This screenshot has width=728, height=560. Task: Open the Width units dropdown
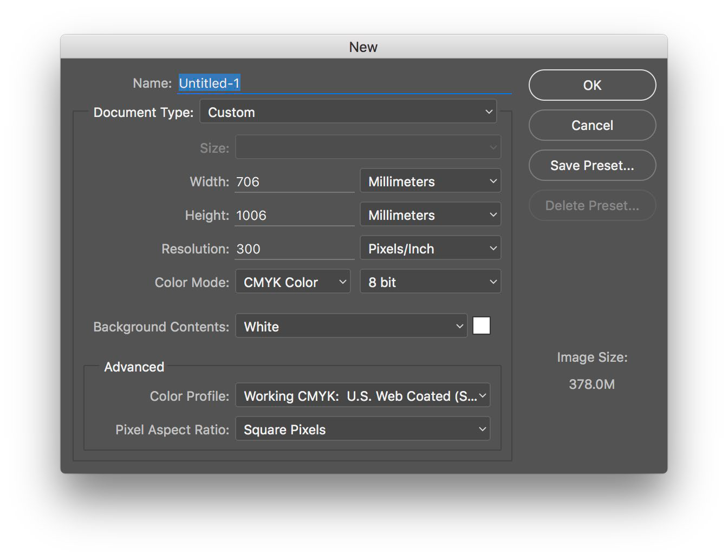tap(430, 181)
